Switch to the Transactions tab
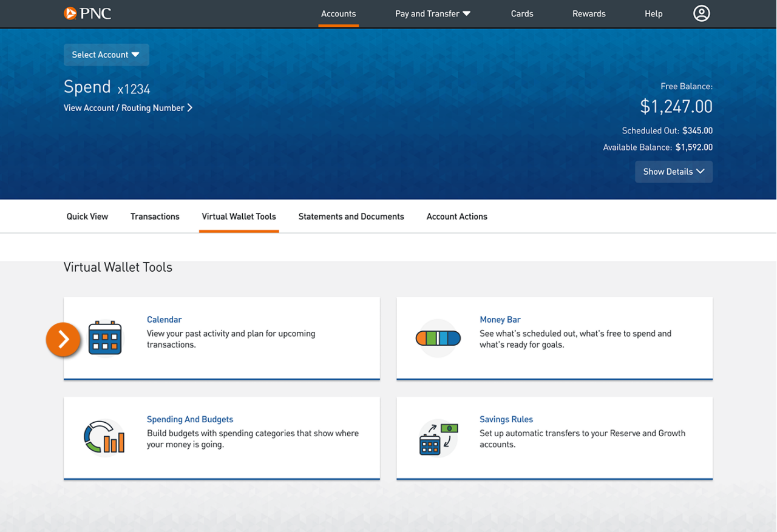 click(155, 216)
